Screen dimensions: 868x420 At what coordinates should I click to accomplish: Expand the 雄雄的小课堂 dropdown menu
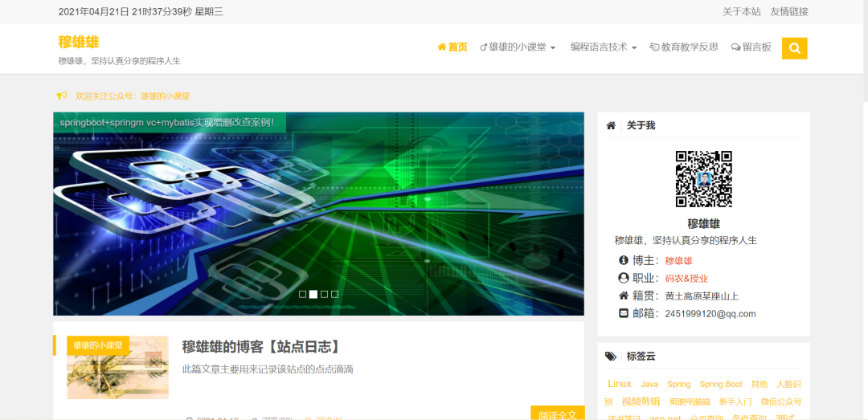tap(518, 47)
